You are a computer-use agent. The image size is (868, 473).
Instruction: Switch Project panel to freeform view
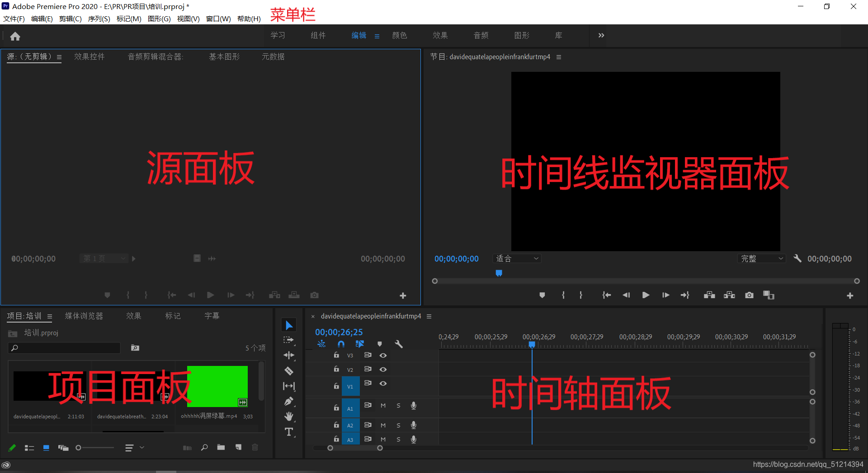(x=63, y=448)
